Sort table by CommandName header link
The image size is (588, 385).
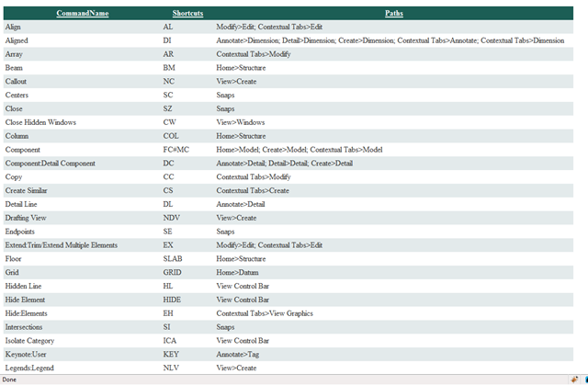[83, 13]
